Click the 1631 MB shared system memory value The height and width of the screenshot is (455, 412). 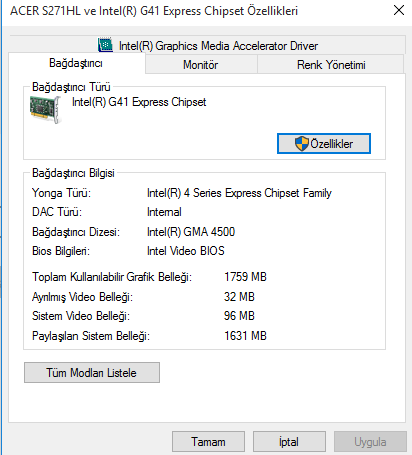(245, 336)
